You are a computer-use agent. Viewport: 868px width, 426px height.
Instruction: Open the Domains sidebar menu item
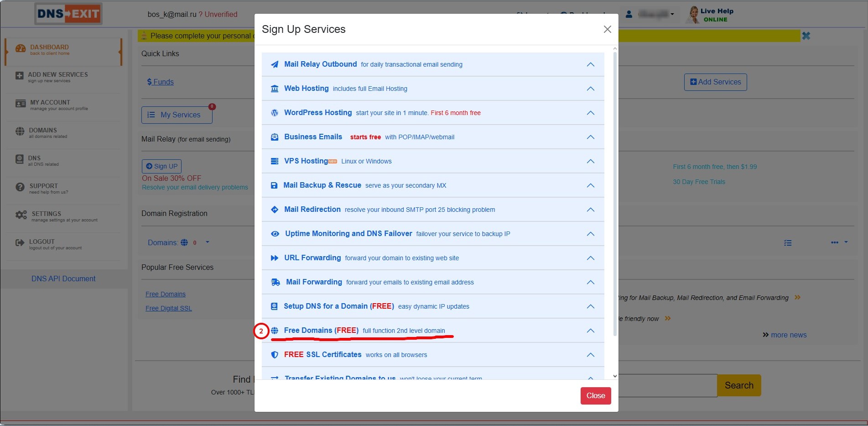click(x=43, y=132)
